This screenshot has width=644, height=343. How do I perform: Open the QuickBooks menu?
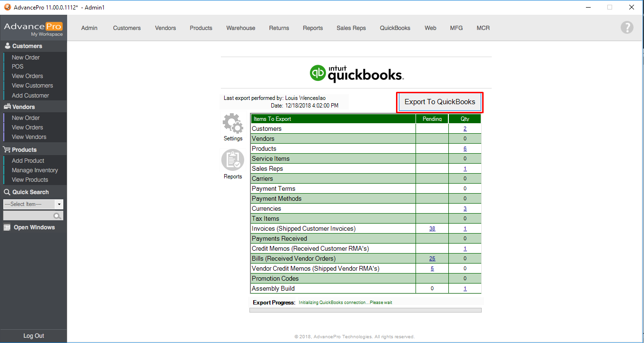point(395,28)
